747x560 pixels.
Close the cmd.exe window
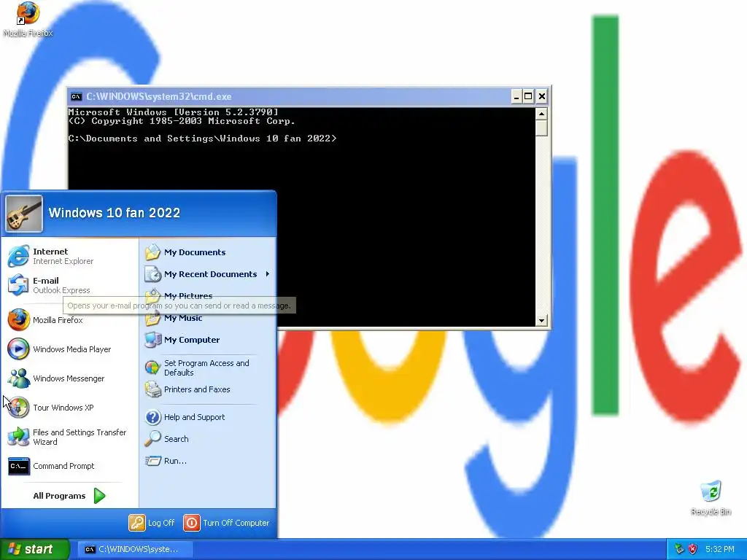pyautogui.click(x=542, y=97)
